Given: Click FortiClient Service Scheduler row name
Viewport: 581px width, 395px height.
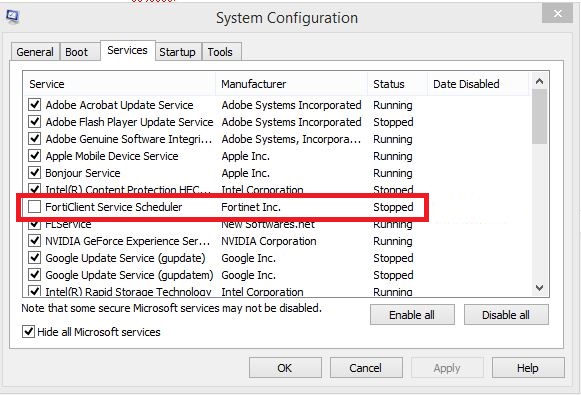Looking at the screenshot, I should click(114, 207).
